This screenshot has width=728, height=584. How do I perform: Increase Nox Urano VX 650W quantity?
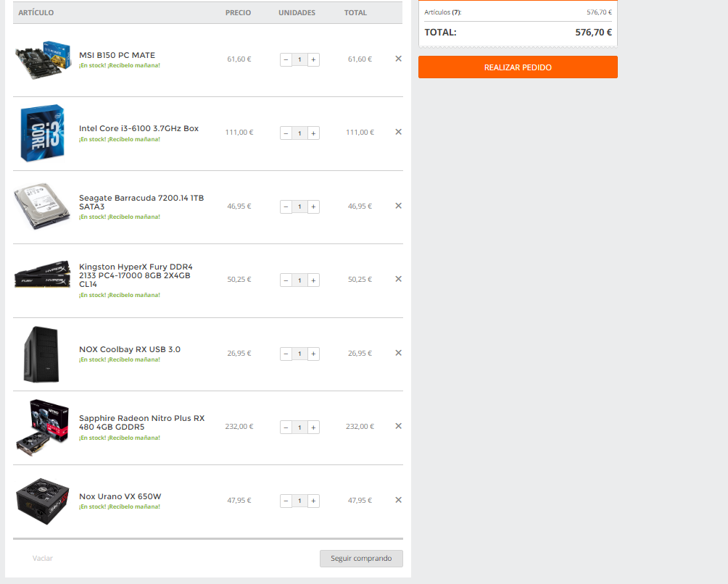coord(313,501)
